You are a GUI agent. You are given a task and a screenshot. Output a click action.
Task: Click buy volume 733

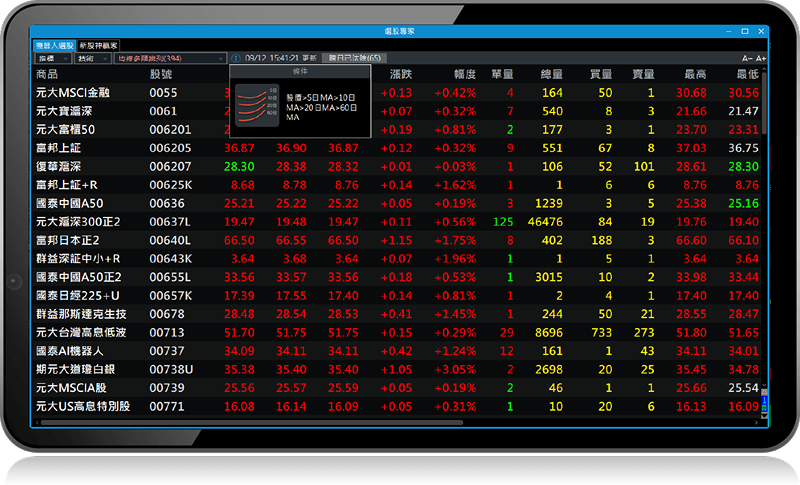coord(602,333)
